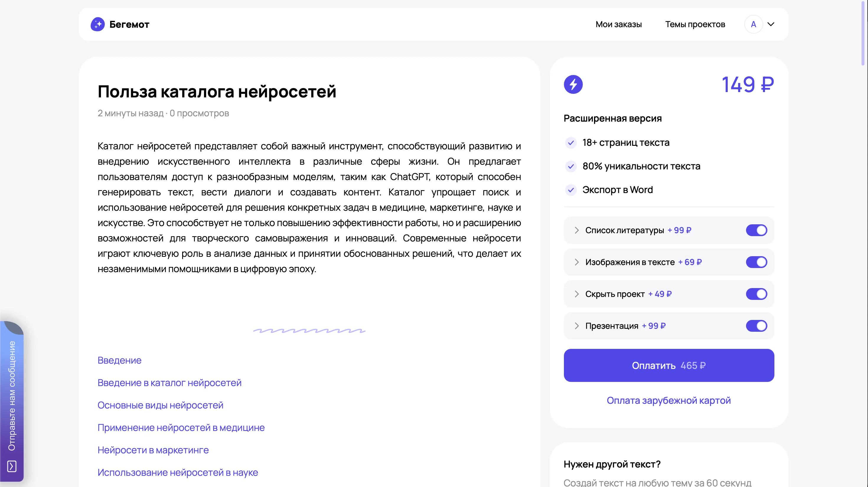Click the Бегемот brand name
Viewport: 868px width, 487px height.
(129, 24)
